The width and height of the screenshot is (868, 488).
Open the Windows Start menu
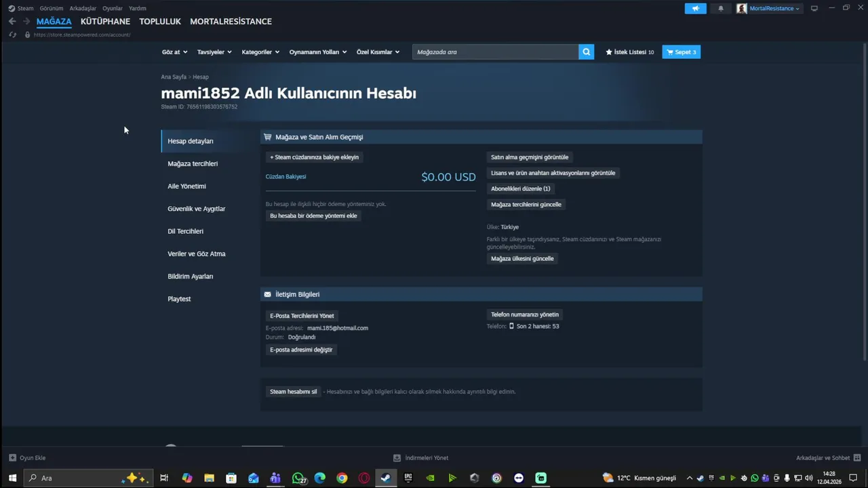(x=12, y=478)
